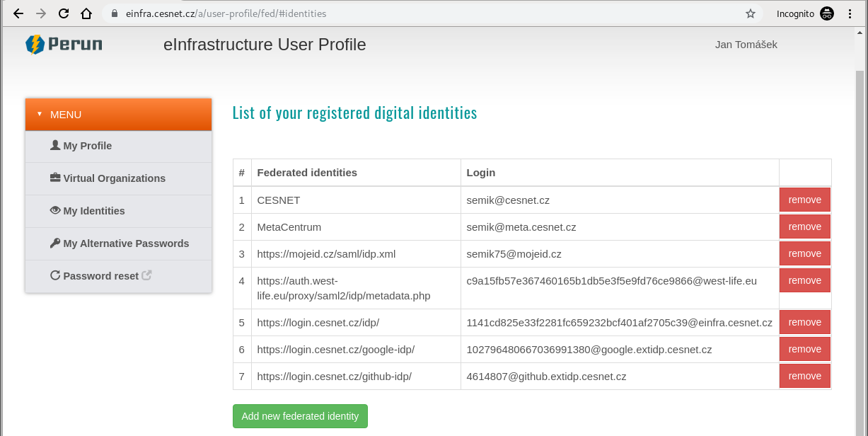Click the CESNET identity cell
Screen dimensions: 868x436
click(x=356, y=200)
